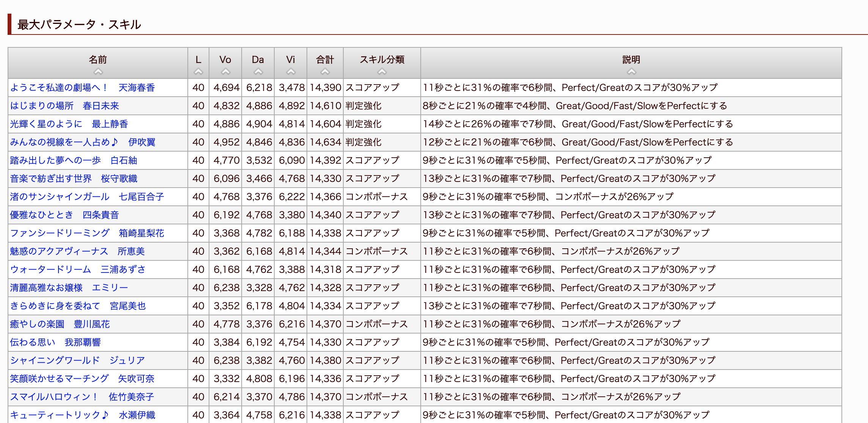This screenshot has width=868, height=423.
Task: Open はじまりの場所 春日未来 link
Action: 64,106
